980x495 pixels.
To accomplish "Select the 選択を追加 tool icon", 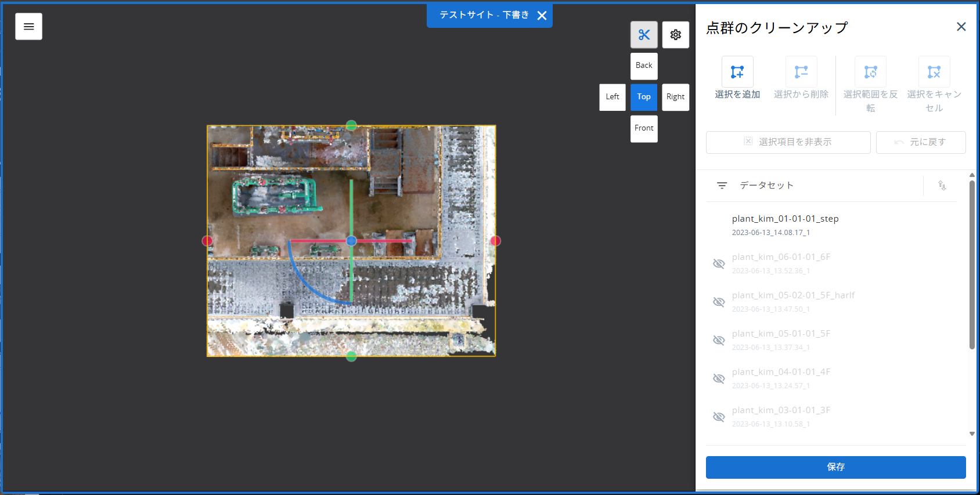I will pyautogui.click(x=737, y=72).
